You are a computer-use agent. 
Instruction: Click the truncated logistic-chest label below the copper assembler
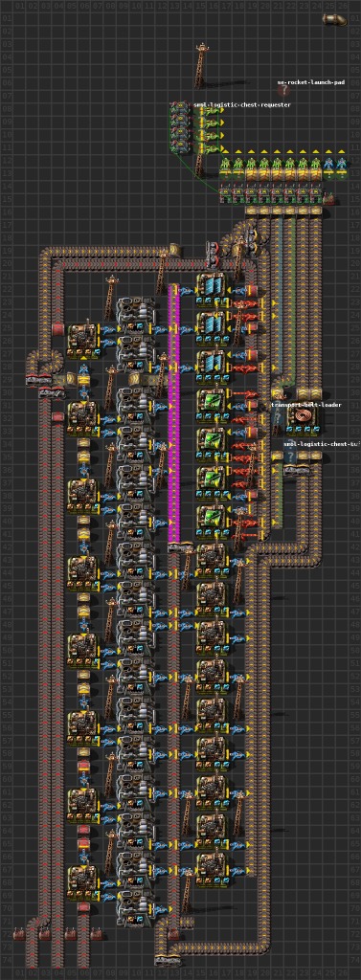tap(322, 444)
